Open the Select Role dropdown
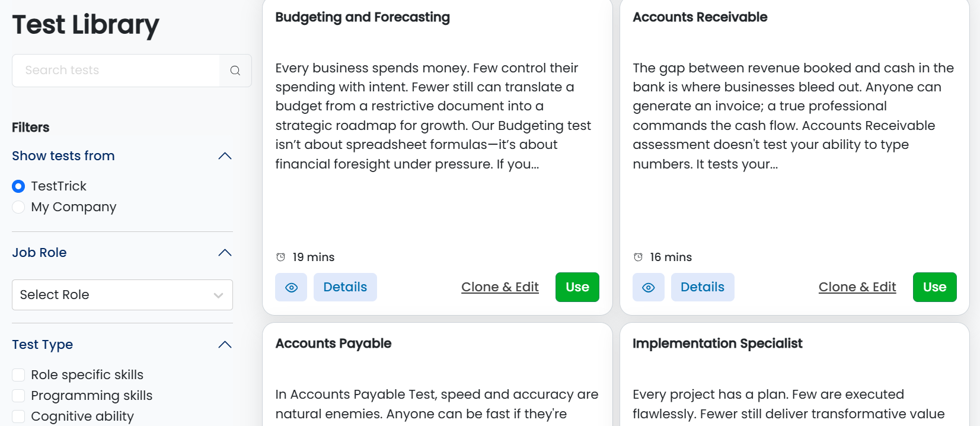This screenshot has height=426, width=980. [122, 295]
